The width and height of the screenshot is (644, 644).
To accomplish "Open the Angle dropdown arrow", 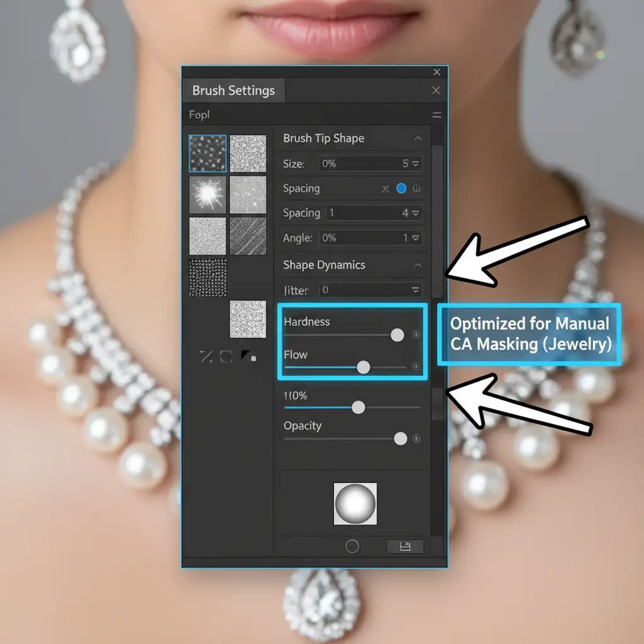I will [x=415, y=238].
